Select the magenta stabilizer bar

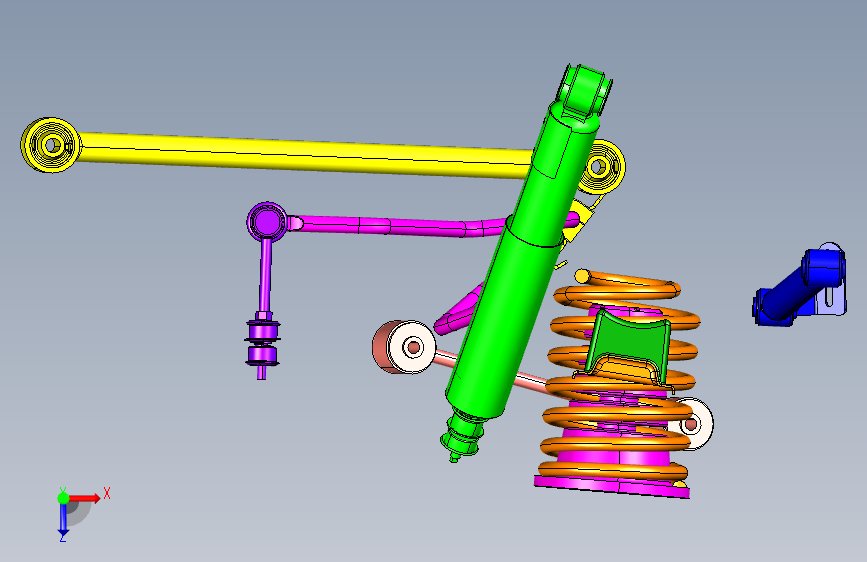398,226
